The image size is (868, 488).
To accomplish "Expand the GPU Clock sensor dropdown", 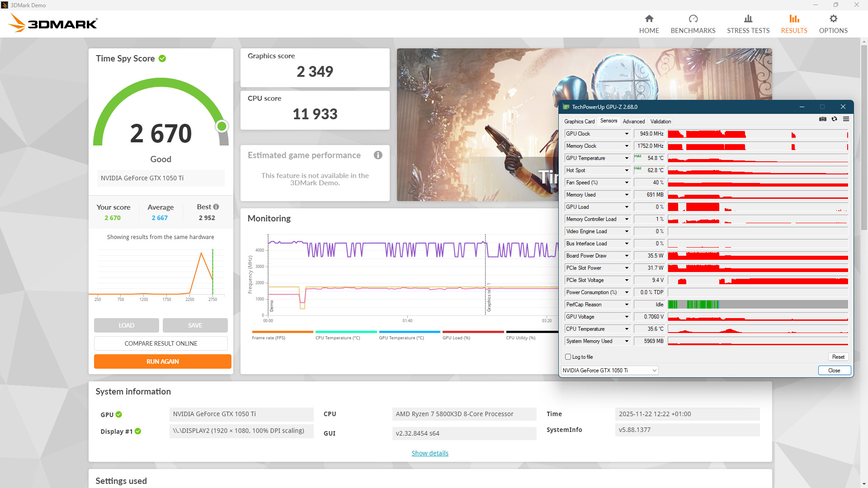I will click(x=627, y=134).
